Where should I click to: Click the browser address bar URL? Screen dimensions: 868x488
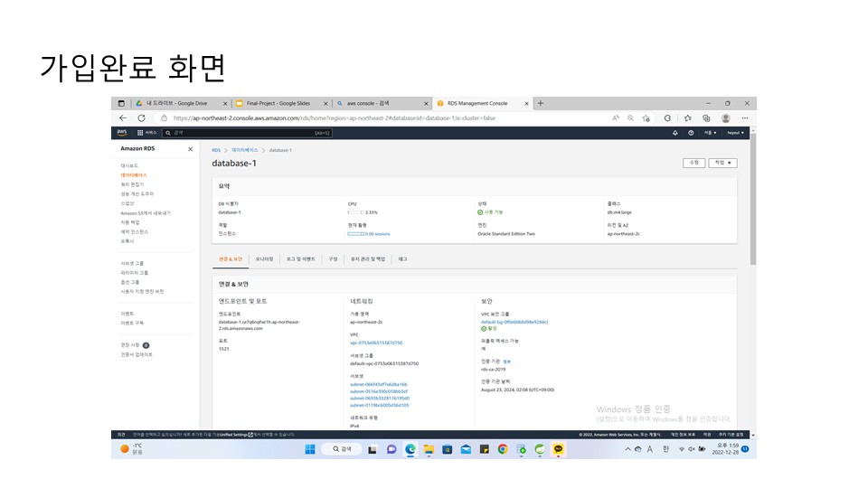[334, 117]
